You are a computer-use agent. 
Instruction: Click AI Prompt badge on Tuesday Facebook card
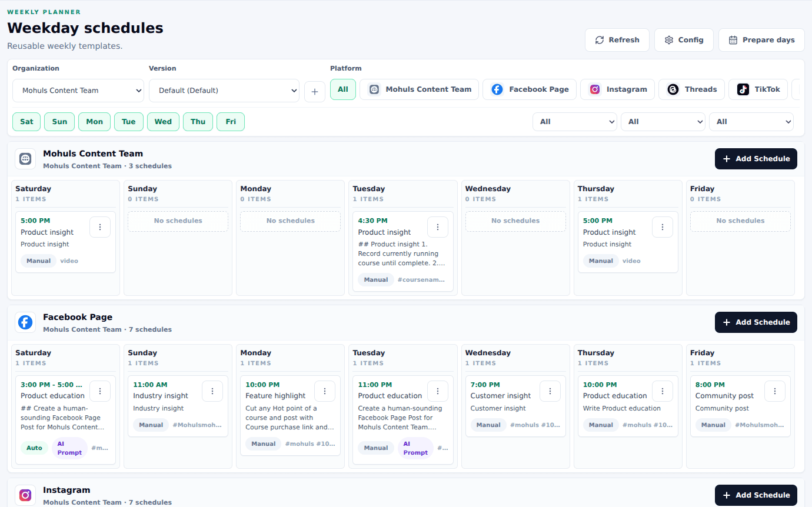[x=415, y=448]
